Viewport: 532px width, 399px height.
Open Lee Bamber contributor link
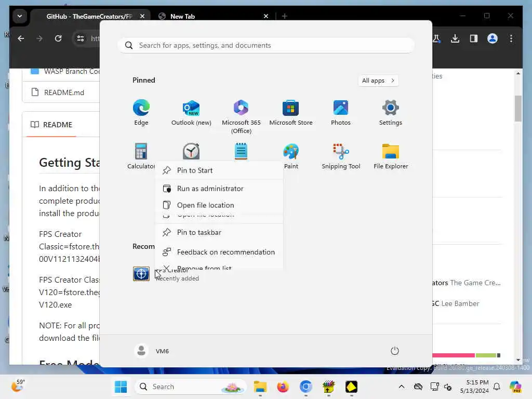460,303
